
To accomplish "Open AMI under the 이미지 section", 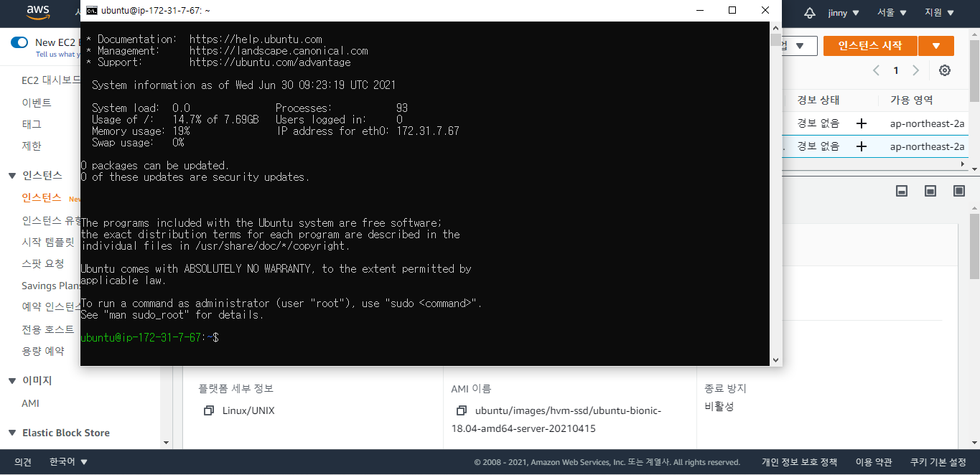I will click(30, 403).
